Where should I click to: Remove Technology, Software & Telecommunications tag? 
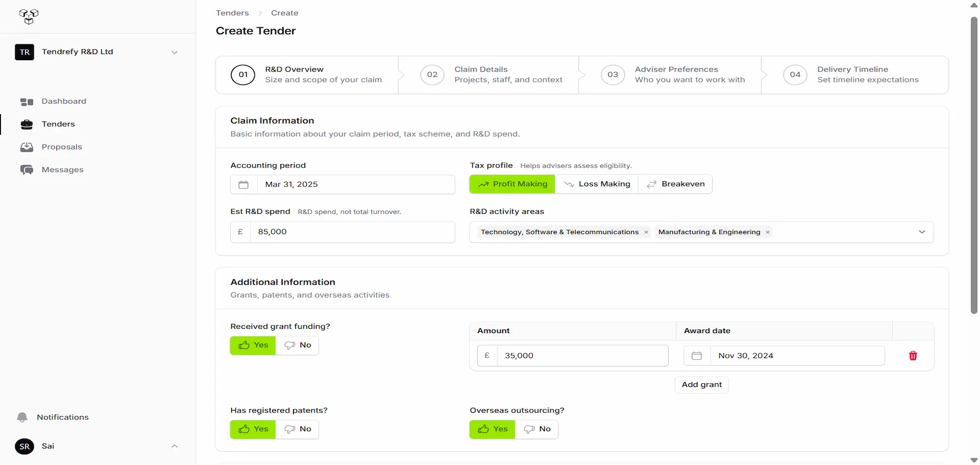[x=646, y=232]
